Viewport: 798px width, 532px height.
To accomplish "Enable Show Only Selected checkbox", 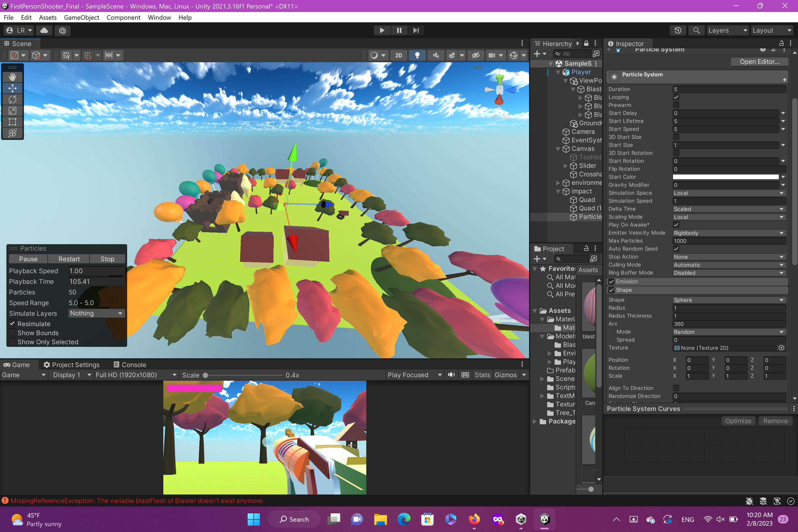I will tap(12, 342).
